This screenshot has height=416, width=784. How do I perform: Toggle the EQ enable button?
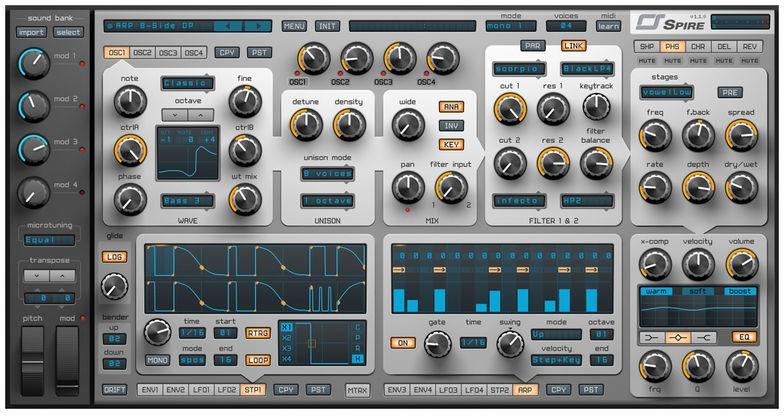point(743,338)
